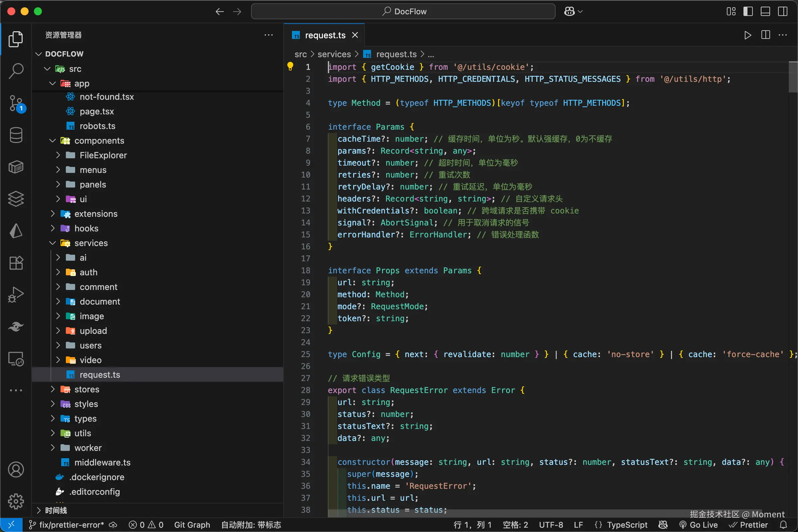Click the Run file play icon
Image resolution: width=798 pixels, height=532 pixels.
tap(747, 35)
